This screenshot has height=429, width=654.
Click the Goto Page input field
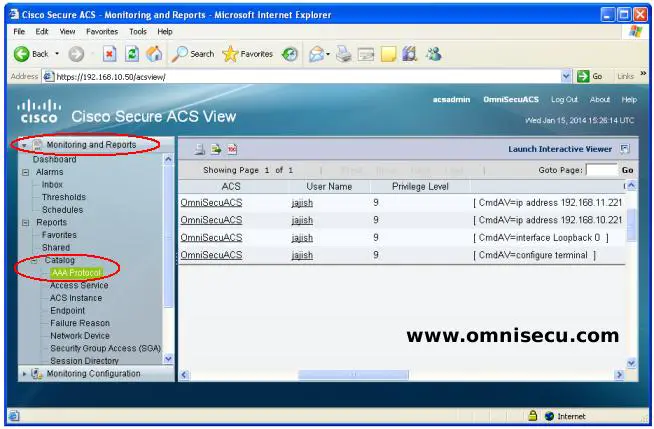[602, 170]
